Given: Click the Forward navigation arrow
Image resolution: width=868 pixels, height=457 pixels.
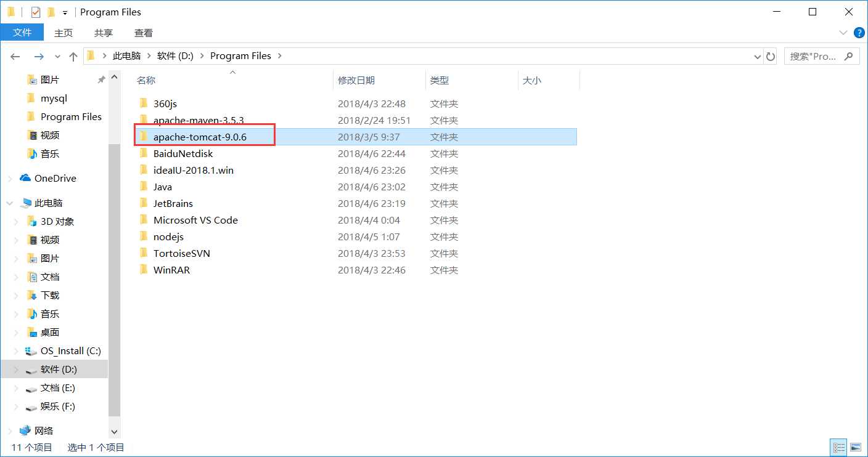Looking at the screenshot, I should 39,56.
